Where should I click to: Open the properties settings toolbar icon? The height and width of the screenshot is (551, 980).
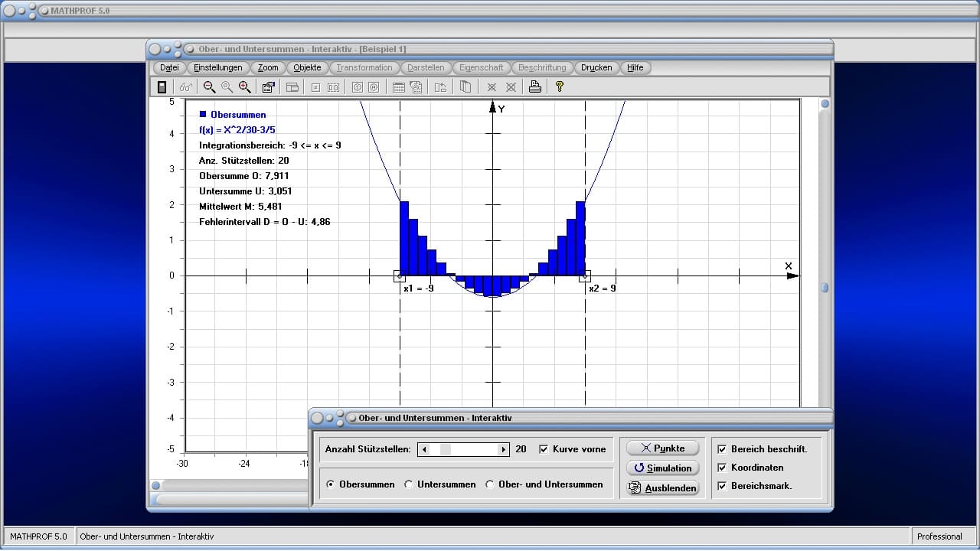[268, 87]
